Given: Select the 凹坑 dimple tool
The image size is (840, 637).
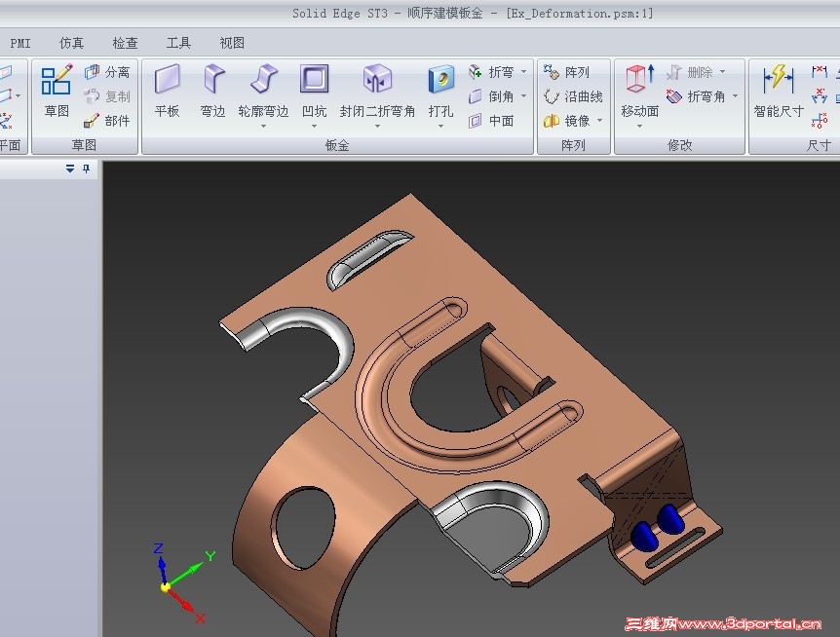Looking at the screenshot, I should point(314,91).
